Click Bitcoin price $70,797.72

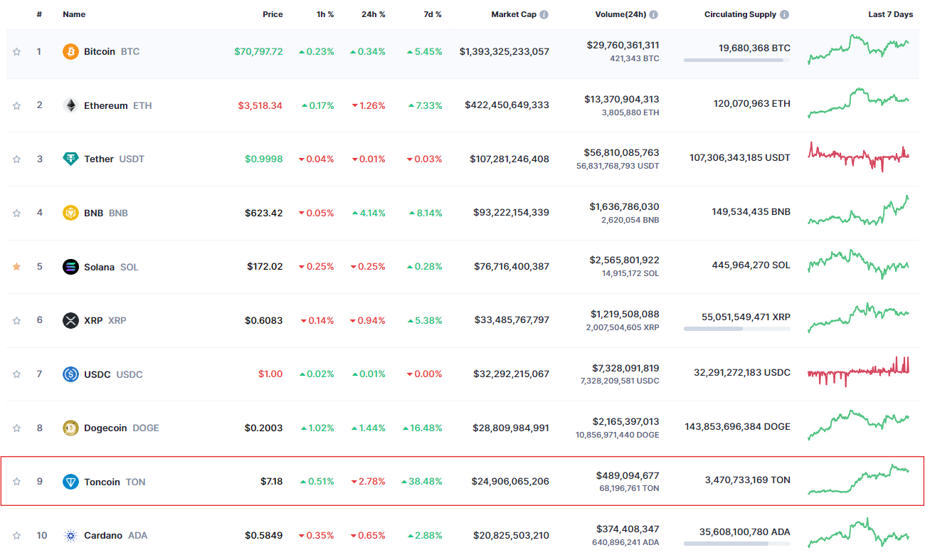point(258,51)
